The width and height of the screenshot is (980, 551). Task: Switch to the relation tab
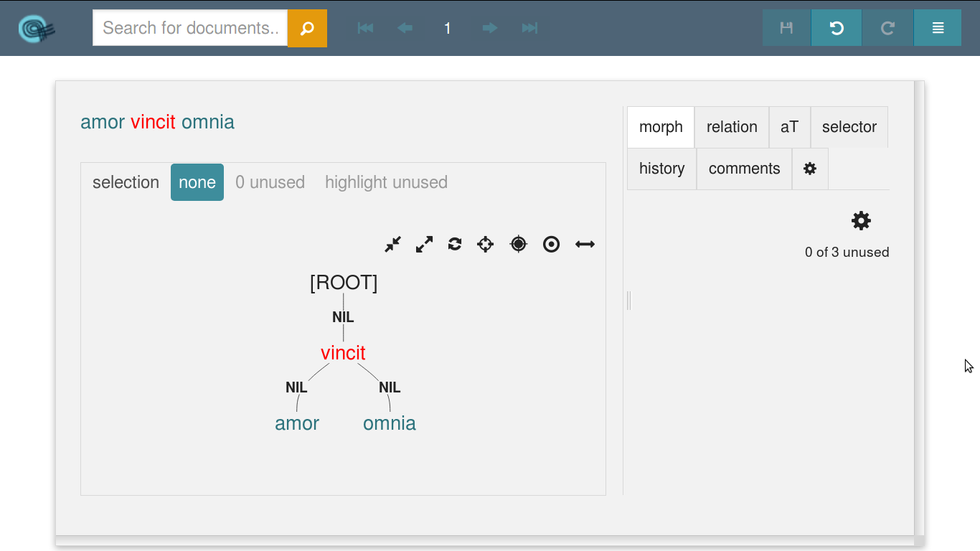tap(732, 127)
